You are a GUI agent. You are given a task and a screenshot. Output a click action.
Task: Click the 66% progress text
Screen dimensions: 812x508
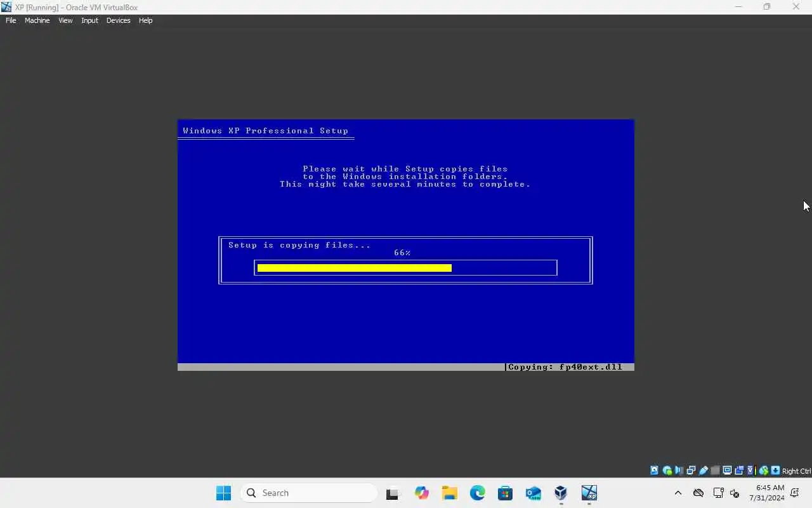click(x=402, y=253)
